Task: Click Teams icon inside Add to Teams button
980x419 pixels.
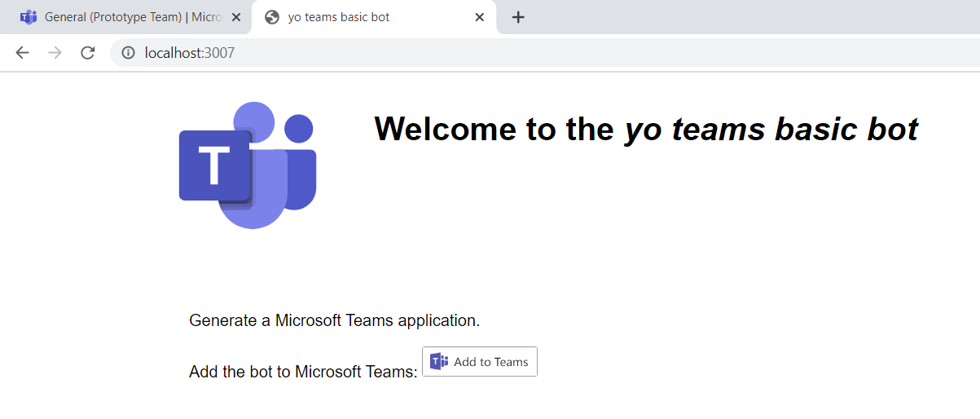Action: tap(439, 362)
